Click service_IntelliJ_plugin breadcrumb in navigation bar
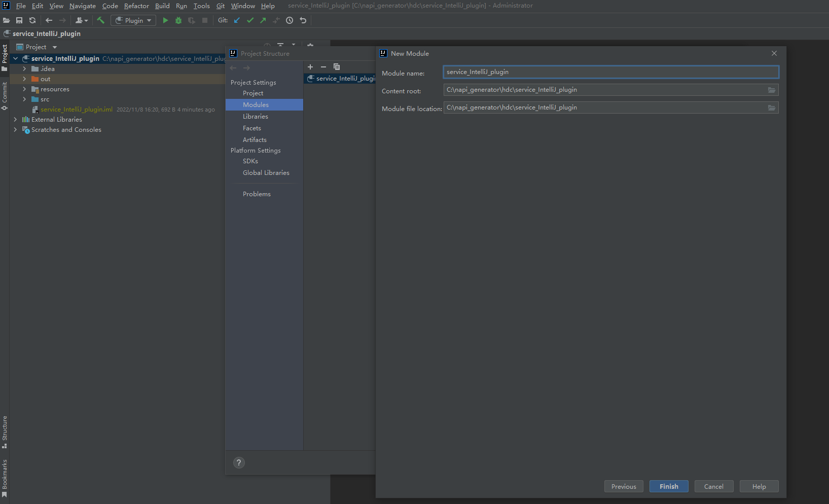 [46, 33]
